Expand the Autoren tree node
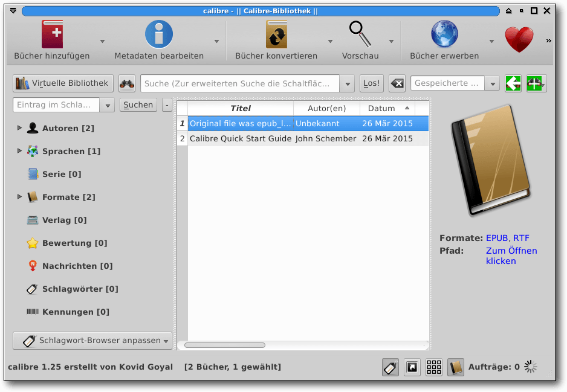 coord(19,127)
